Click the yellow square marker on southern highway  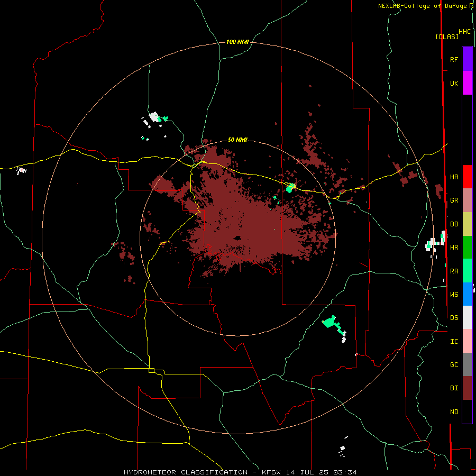pyautogui.click(x=151, y=370)
